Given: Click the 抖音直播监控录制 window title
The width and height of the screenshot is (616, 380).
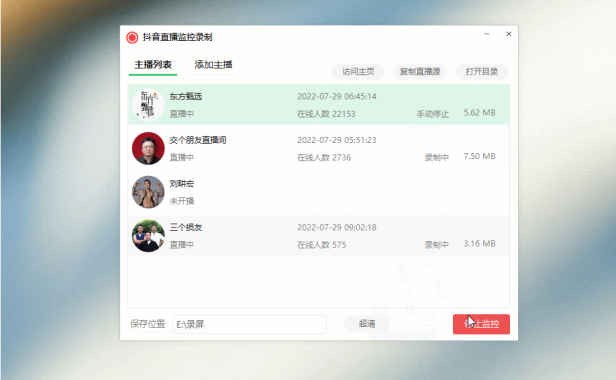Looking at the screenshot, I should pyautogui.click(x=178, y=37).
